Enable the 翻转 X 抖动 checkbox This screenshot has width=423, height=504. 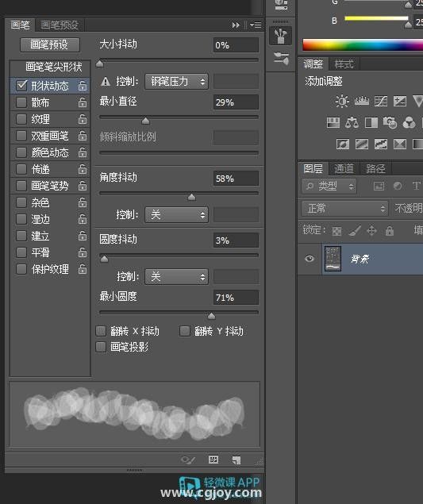click(101, 331)
